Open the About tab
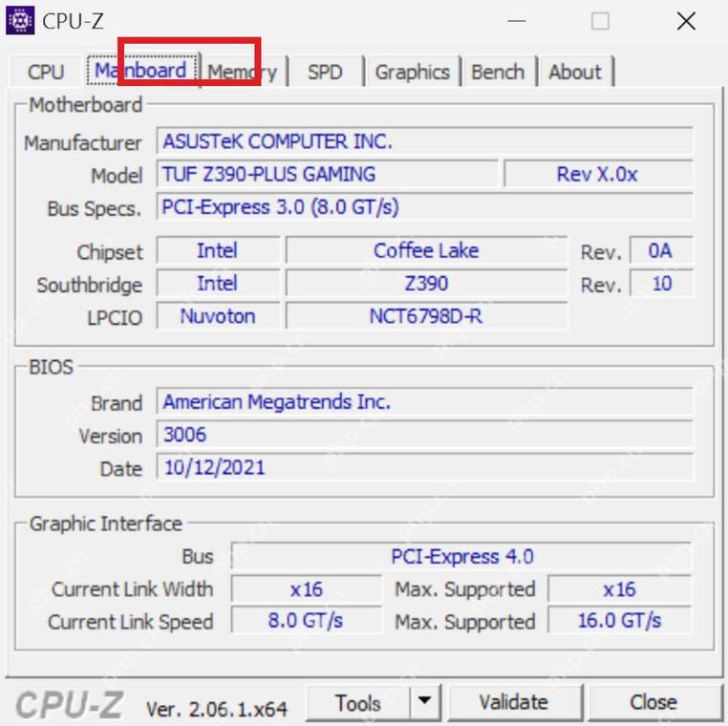The width and height of the screenshot is (728, 726). point(575,73)
